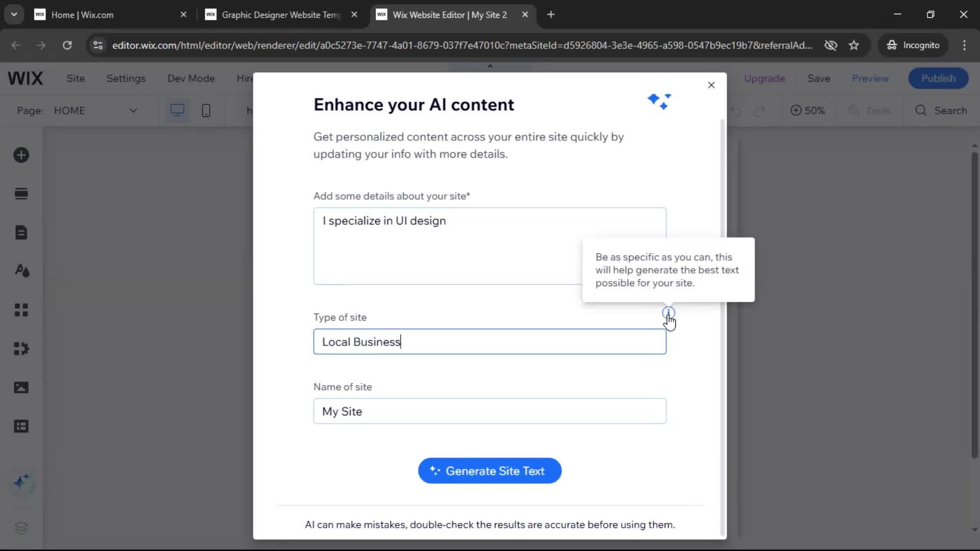Click the tracking protection eye icon
The height and width of the screenshot is (551, 980).
click(830, 45)
